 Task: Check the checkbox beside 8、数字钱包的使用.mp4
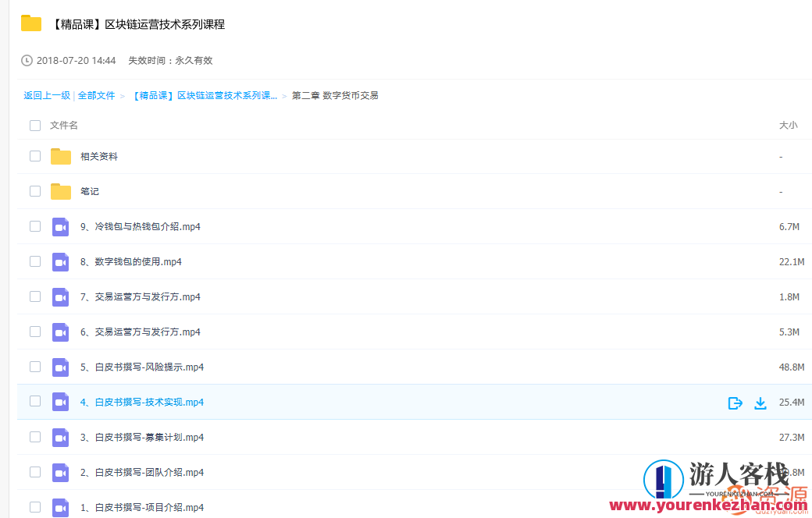click(x=35, y=261)
